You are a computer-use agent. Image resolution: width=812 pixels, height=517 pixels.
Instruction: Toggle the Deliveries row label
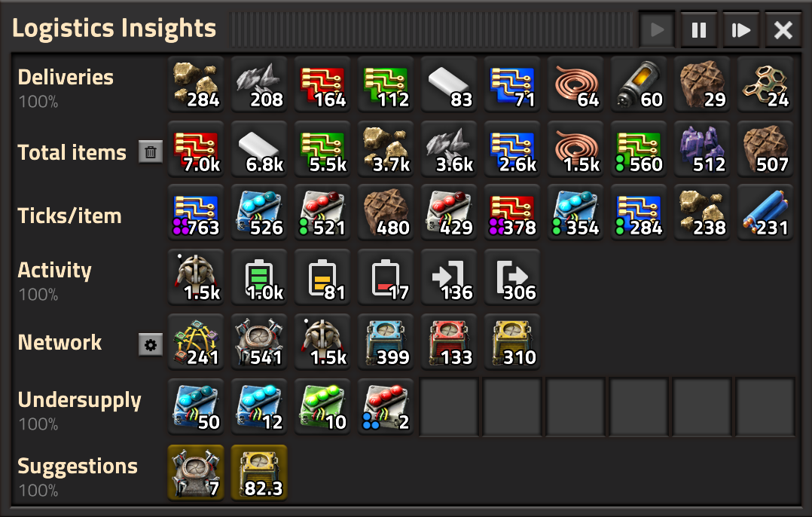pyautogui.click(x=66, y=77)
